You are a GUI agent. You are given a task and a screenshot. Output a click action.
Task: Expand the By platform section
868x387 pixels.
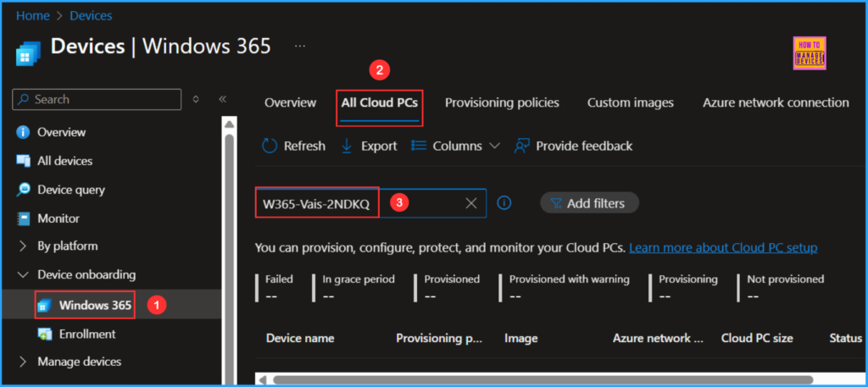pos(23,246)
